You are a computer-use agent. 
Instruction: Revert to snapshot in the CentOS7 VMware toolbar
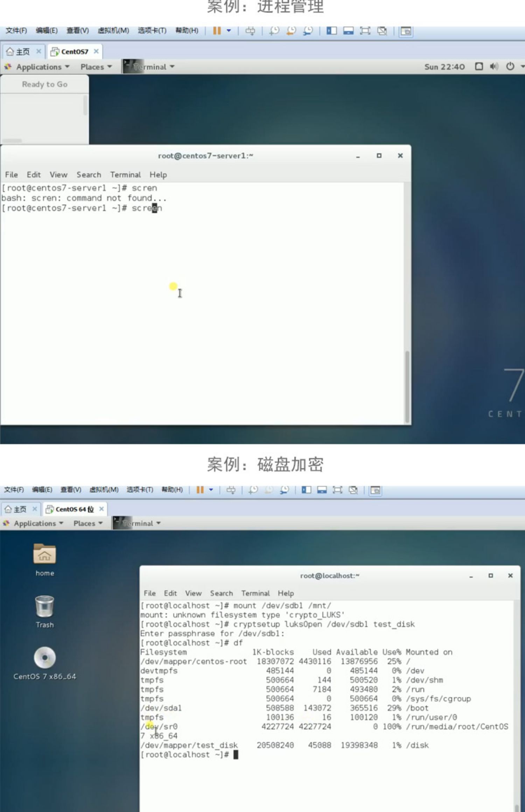[x=291, y=31]
